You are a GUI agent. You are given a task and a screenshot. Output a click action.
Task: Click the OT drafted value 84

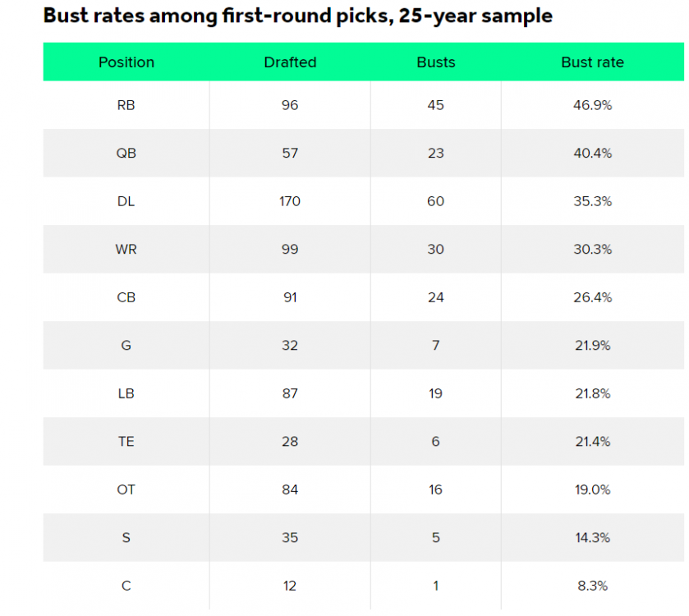(290, 490)
